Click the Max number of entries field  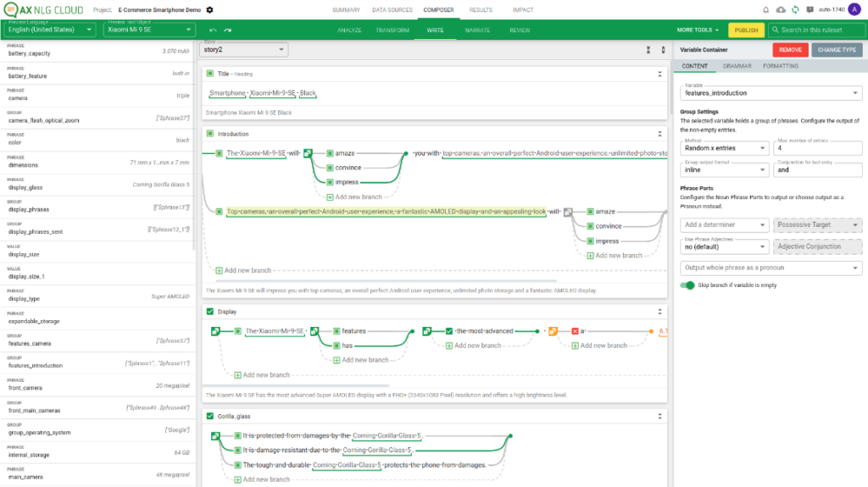point(818,147)
